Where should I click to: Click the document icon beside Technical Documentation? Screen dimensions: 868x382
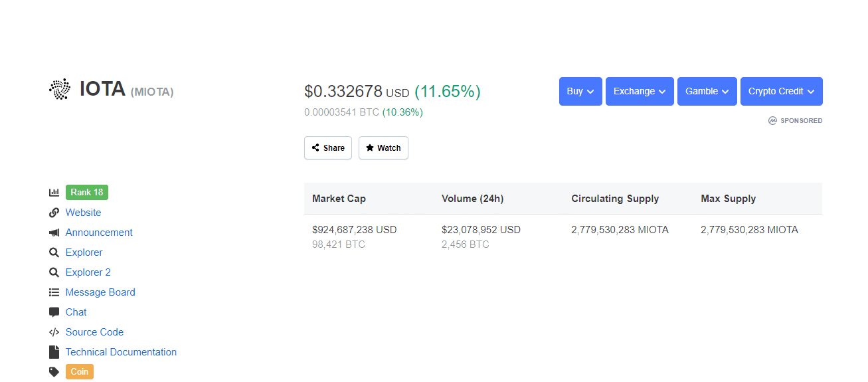pyautogui.click(x=54, y=352)
